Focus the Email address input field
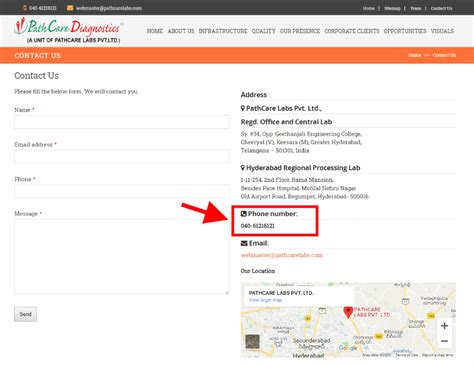Image resolution: width=474 pixels, height=366 pixels. [x=122, y=157]
